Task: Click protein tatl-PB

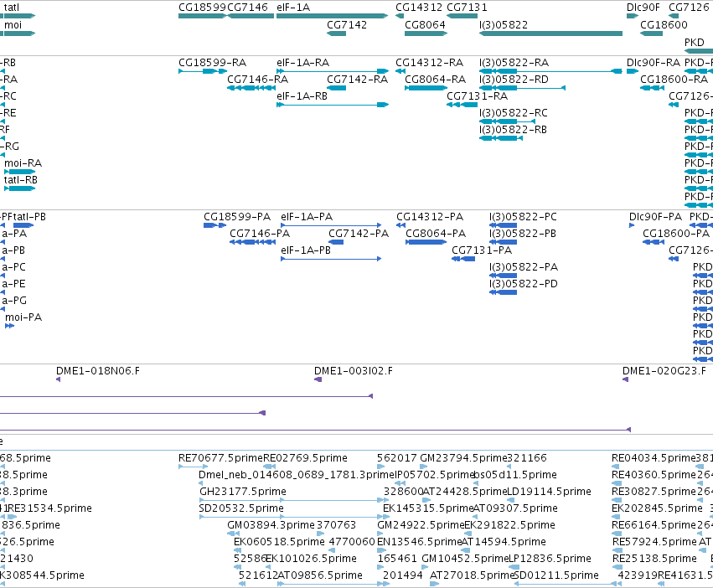Action: (x=29, y=217)
